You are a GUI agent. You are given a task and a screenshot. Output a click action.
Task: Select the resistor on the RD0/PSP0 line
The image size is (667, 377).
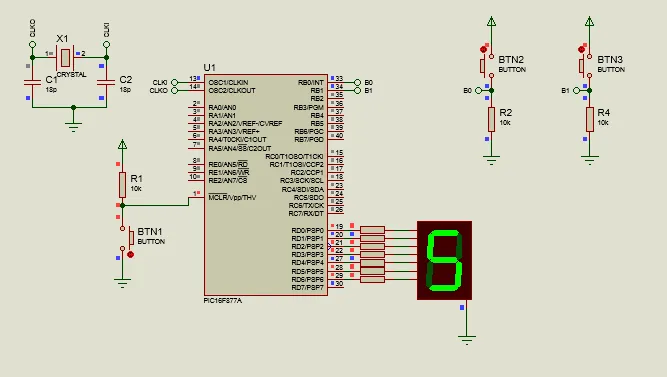pos(373,230)
